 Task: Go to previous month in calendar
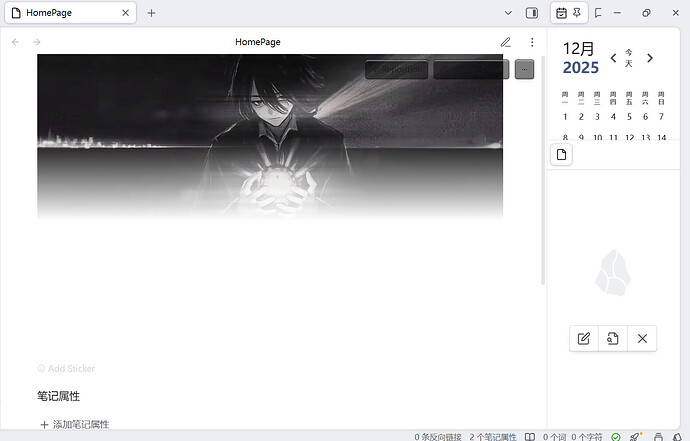point(613,58)
